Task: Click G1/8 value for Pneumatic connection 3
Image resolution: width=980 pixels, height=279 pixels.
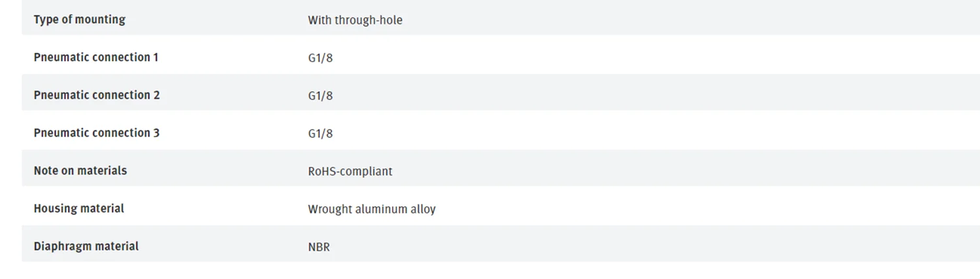Action: click(320, 134)
